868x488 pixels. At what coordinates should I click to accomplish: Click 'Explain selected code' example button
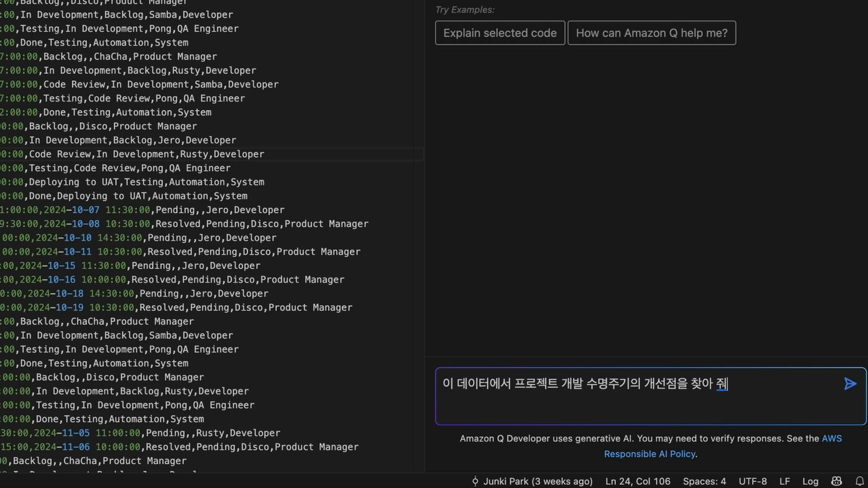point(500,33)
